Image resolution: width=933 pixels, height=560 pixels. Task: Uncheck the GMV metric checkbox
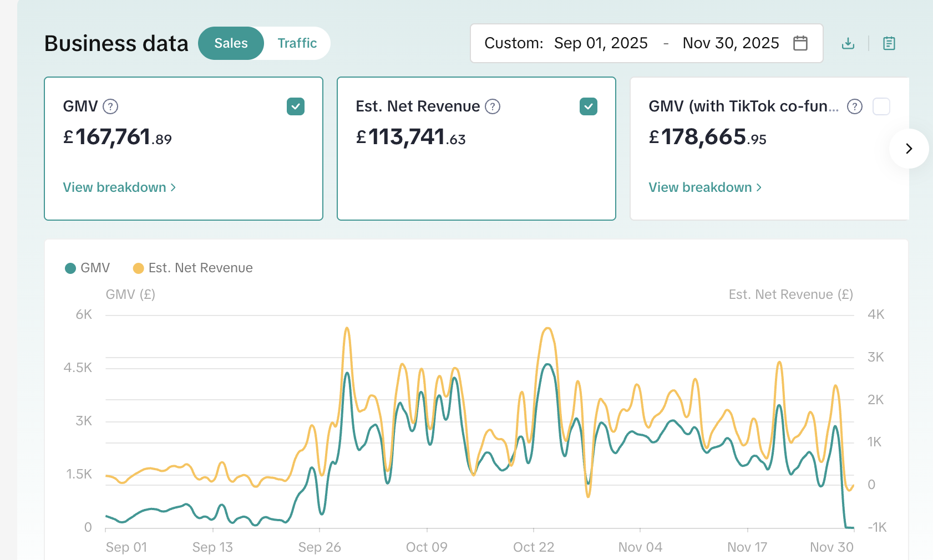[x=296, y=106]
